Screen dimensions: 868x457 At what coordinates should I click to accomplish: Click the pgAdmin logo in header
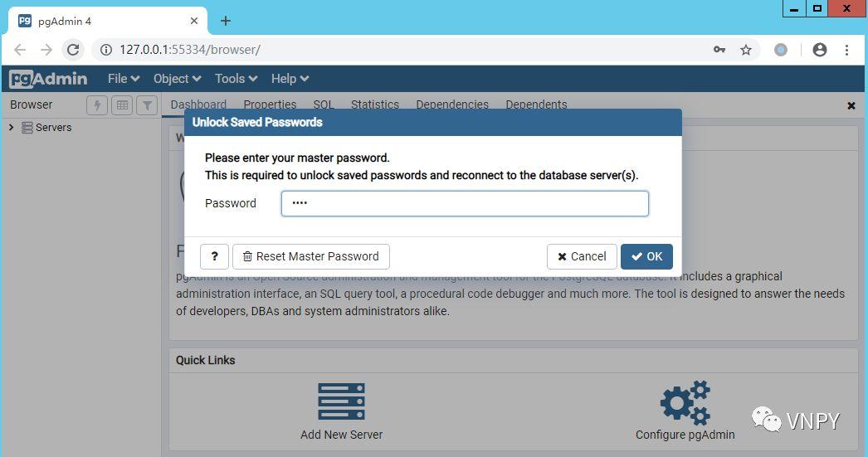coord(48,79)
